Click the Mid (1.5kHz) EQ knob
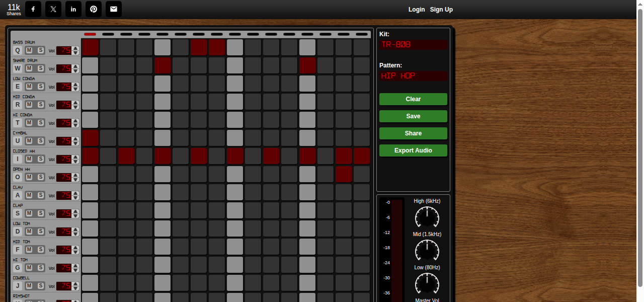 (427, 251)
